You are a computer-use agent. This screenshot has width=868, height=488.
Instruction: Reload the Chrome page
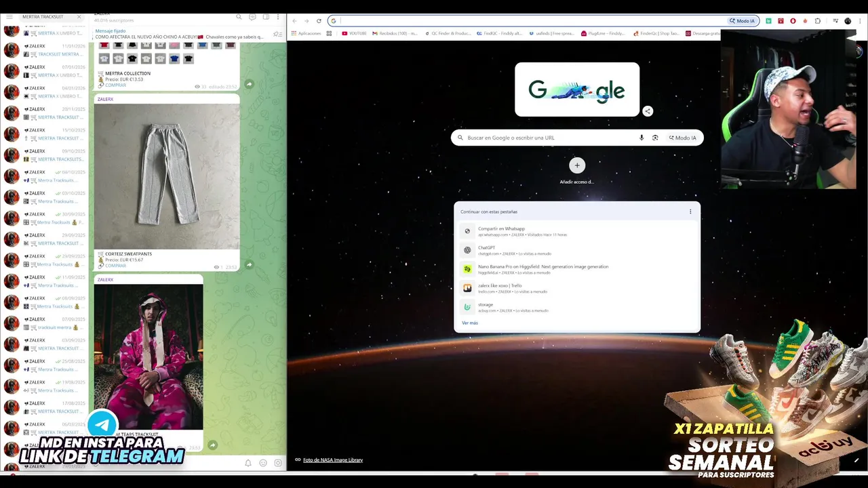click(319, 21)
